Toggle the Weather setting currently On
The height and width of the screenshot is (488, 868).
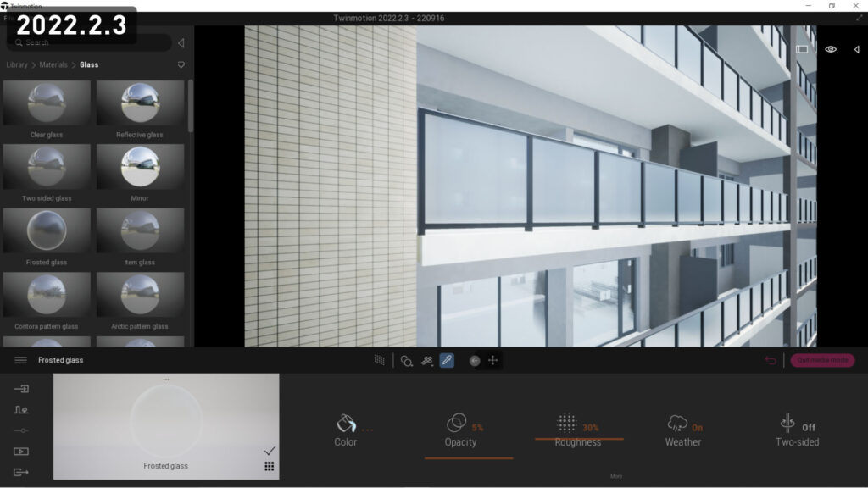click(x=683, y=430)
